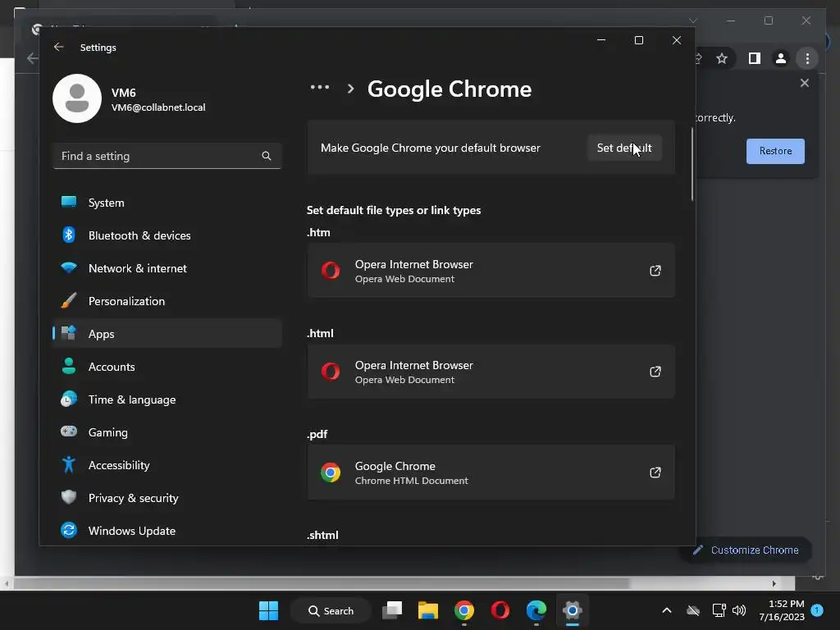
Task: Open the external link icon for .pdf
Action: (655, 472)
